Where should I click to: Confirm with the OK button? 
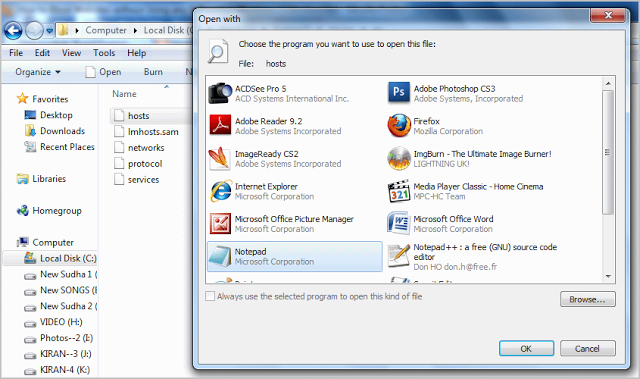526,349
